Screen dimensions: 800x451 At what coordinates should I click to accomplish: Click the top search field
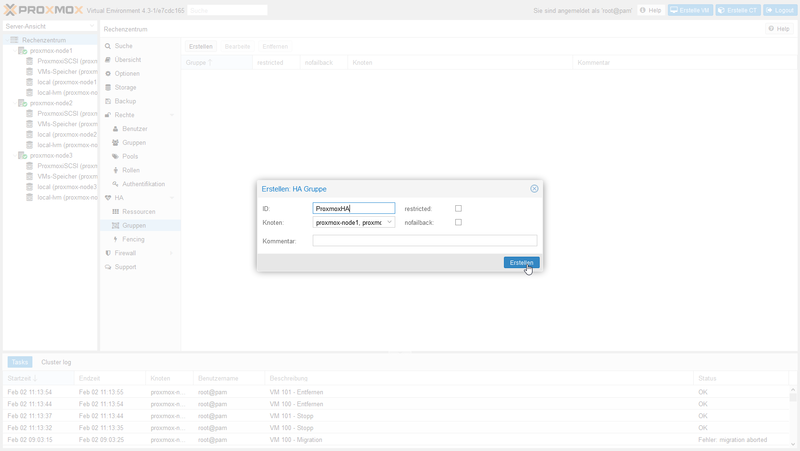click(227, 10)
